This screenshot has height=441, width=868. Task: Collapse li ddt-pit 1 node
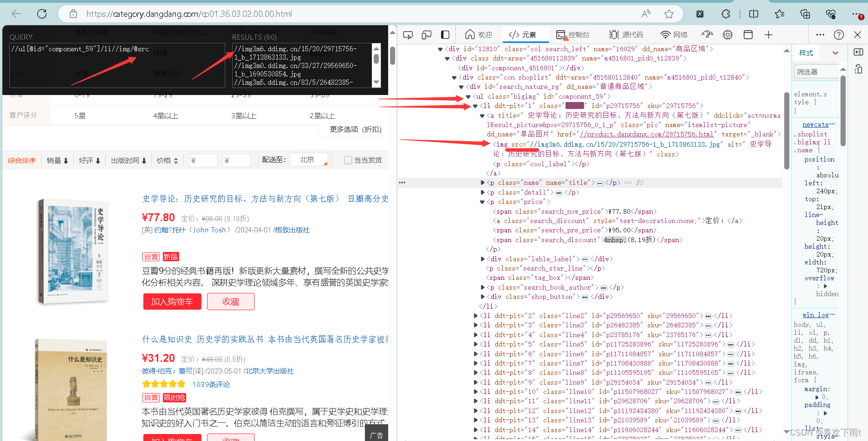coord(475,106)
